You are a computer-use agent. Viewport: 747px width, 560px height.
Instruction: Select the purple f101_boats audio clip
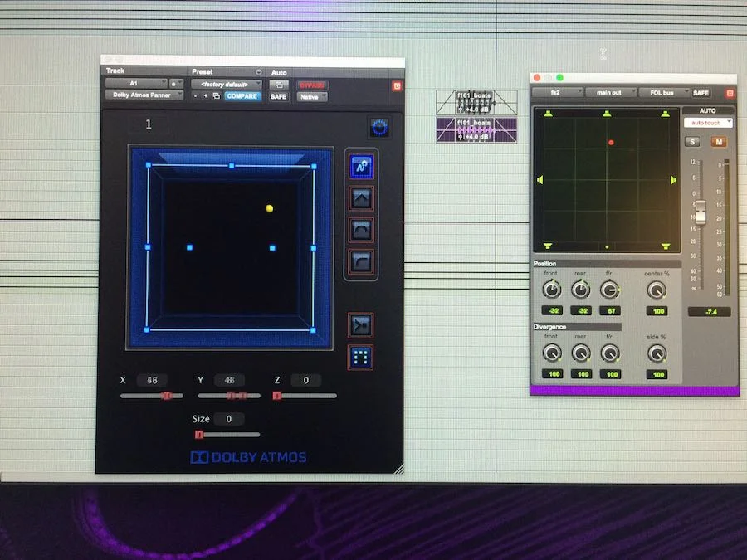point(476,130)
